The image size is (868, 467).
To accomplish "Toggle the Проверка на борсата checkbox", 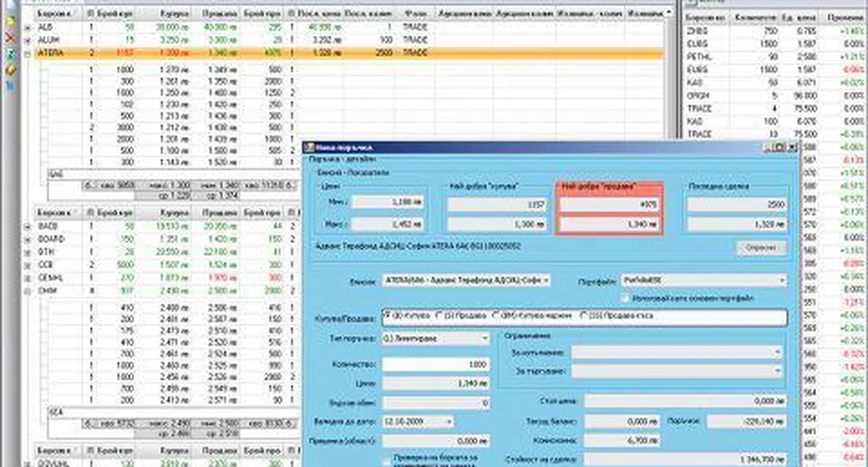I will coord(387,460).
